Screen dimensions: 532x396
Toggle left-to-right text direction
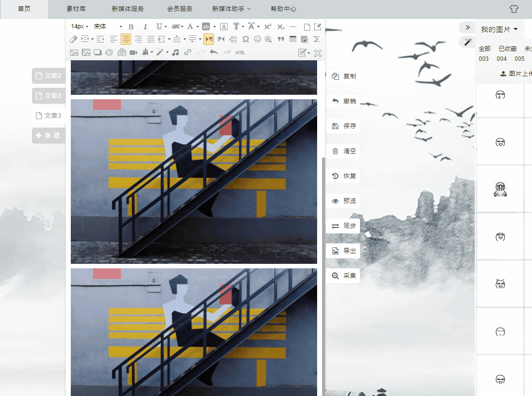click(208, 39)
